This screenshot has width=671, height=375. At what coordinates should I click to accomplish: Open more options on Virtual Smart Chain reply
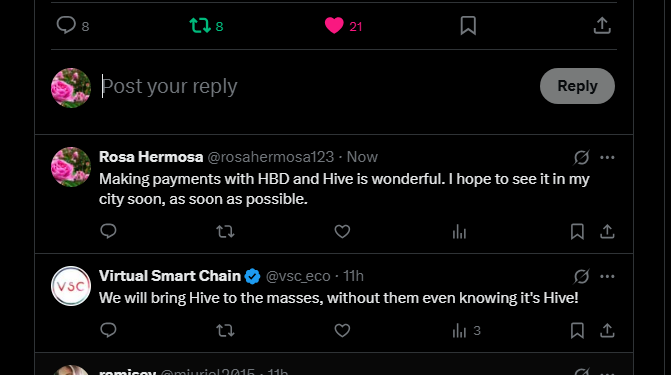(x=607, y=277)
